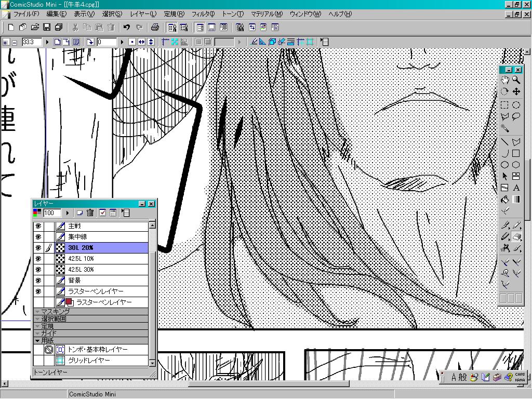This screenshot has height=399, width=532.
Task: Open the rotation angle arrow next to 0
Action: (122, 42)
